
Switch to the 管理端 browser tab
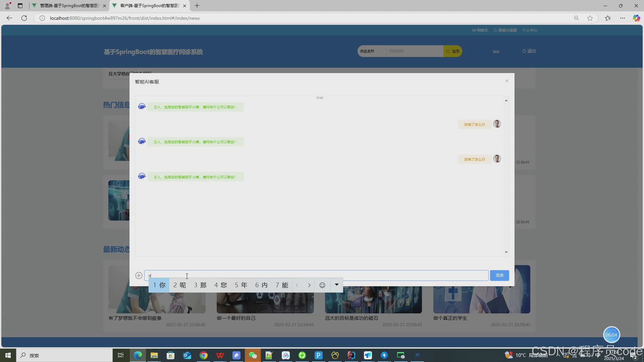click(x=69, y=6)
